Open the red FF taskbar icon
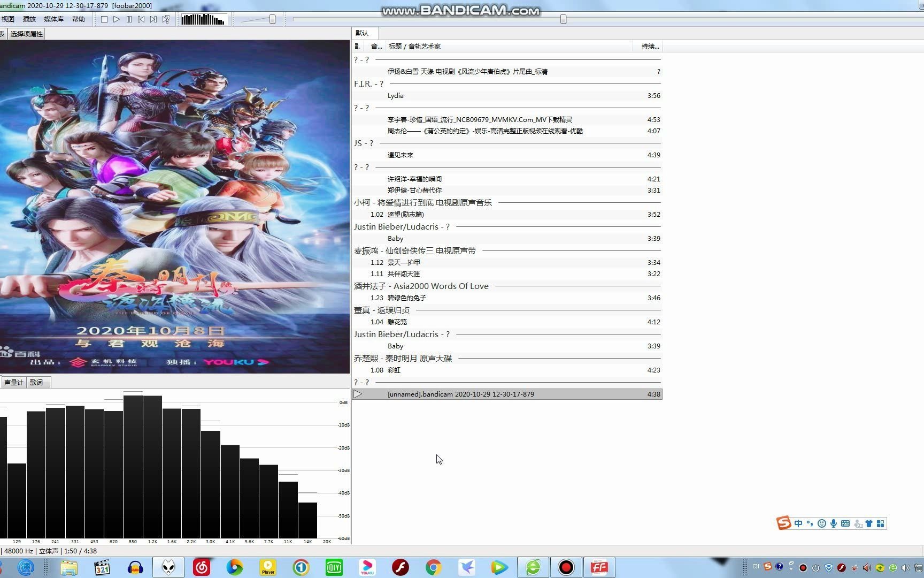This screenshot has width=924, height=578. click(599, 567)
